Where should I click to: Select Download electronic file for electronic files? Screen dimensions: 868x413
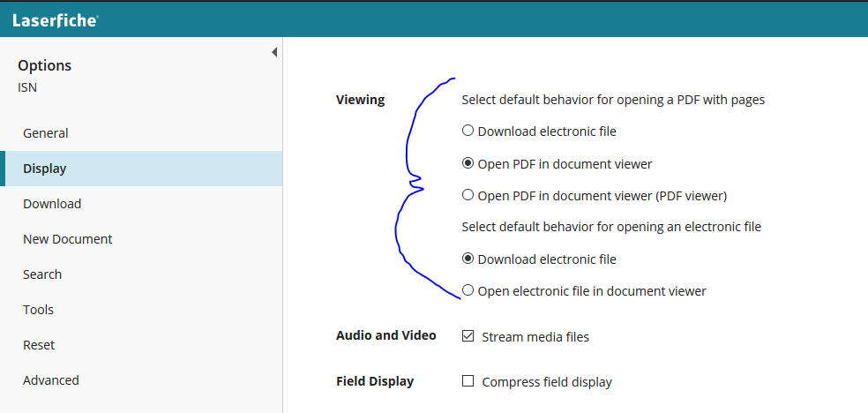click(x=468, y=259)
